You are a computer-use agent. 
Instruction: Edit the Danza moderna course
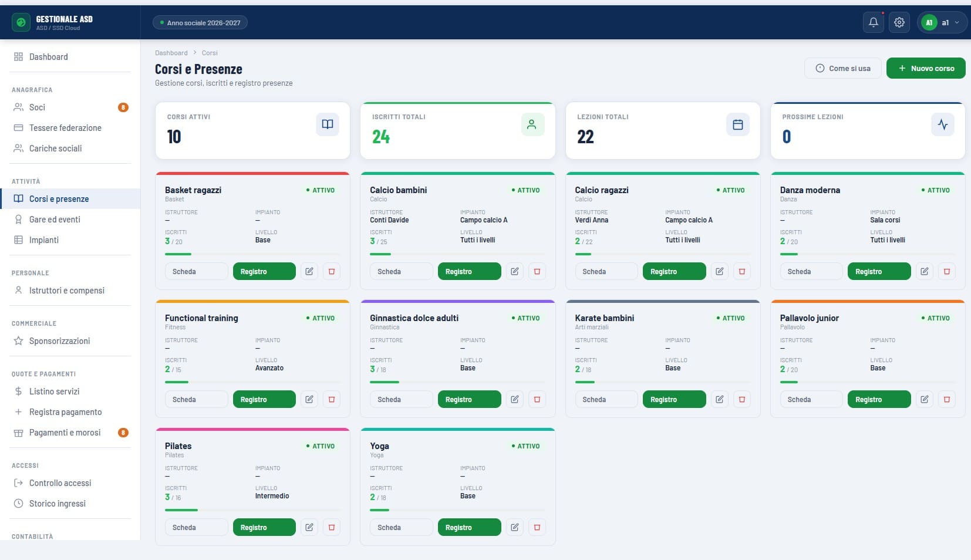925,271
